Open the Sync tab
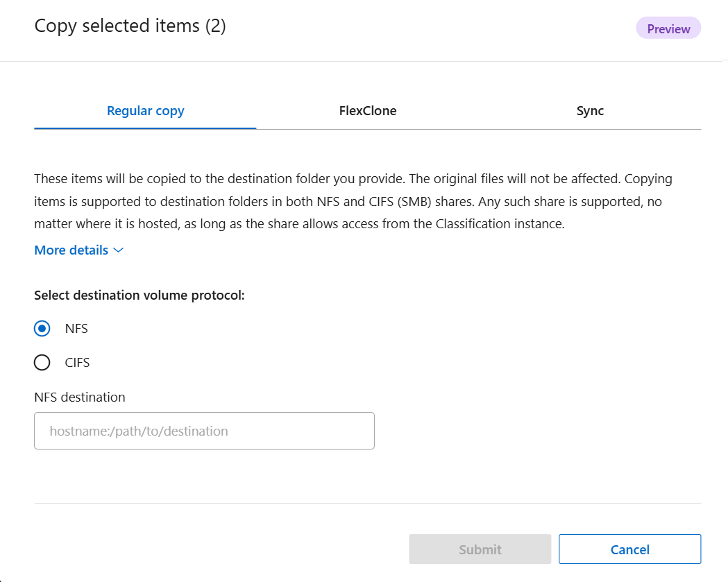The image size is (728, 582). [589, 110]
